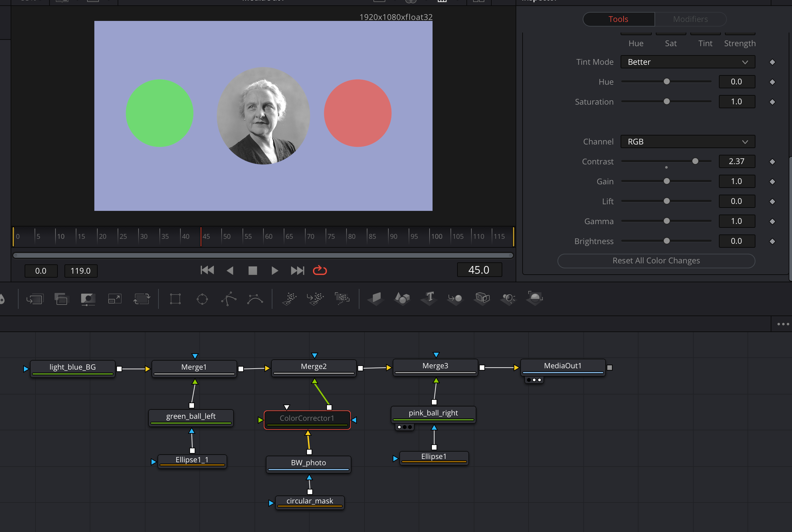Add a Channel Booleans node from the toolbar

click(x=61, y=299)
